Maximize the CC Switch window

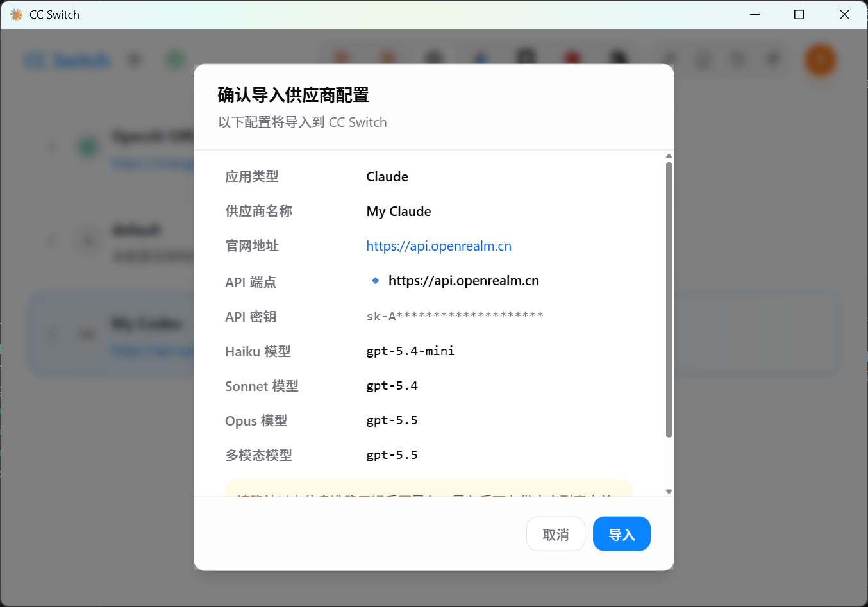click(x=799, y=14)
